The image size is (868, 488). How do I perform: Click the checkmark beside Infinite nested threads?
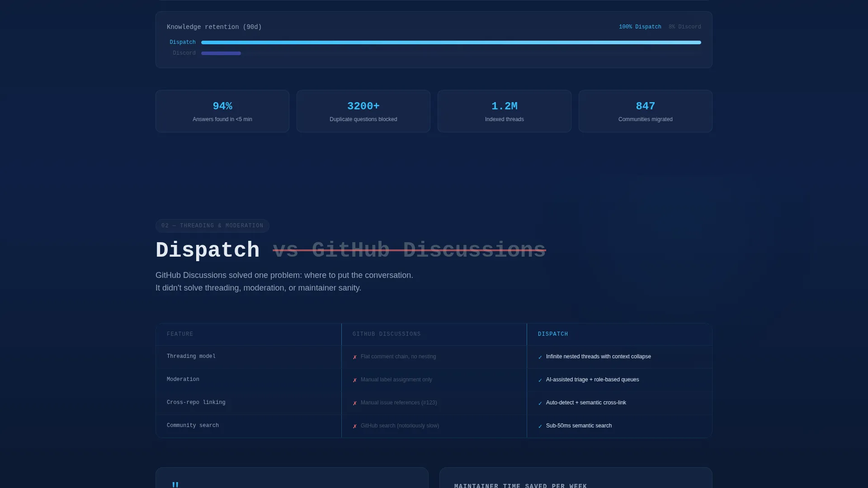click(540, 357)
